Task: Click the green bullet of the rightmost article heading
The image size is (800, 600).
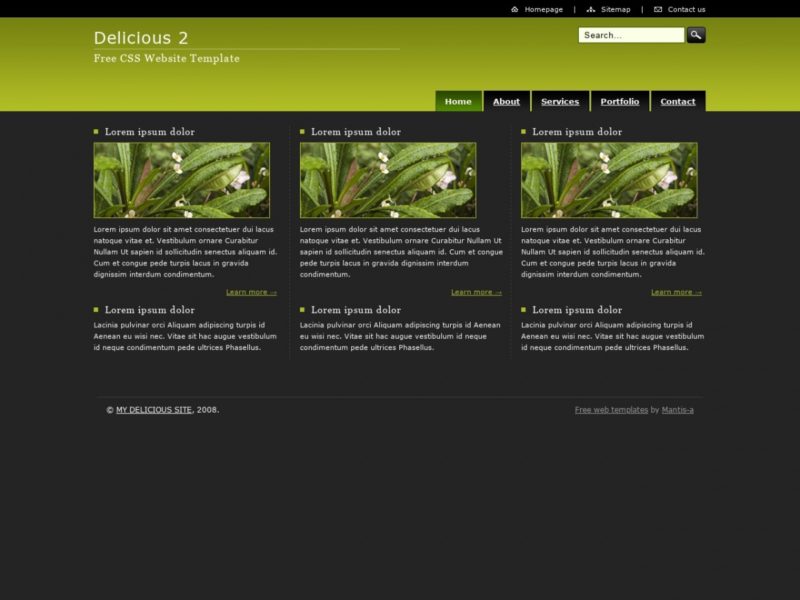Action: 521,130
